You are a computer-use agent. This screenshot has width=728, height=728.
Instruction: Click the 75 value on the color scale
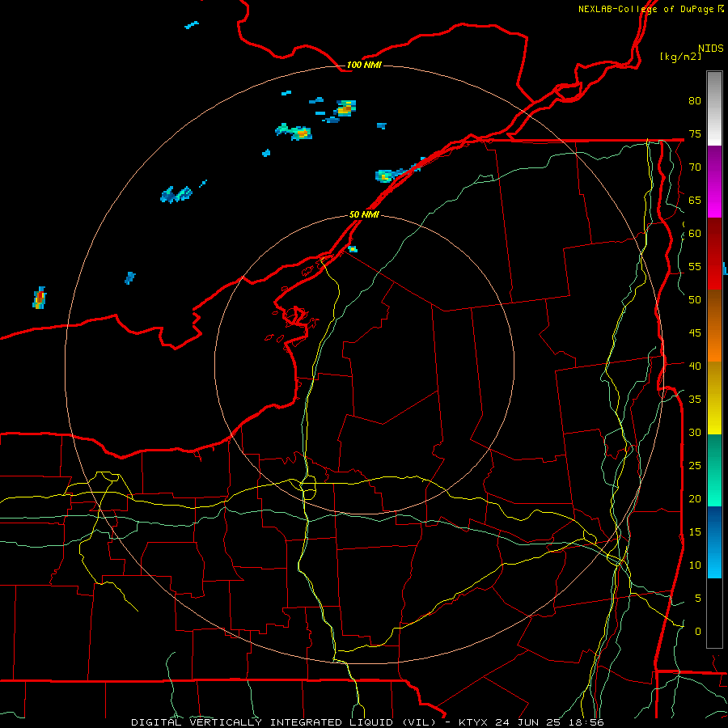point(695,133)
